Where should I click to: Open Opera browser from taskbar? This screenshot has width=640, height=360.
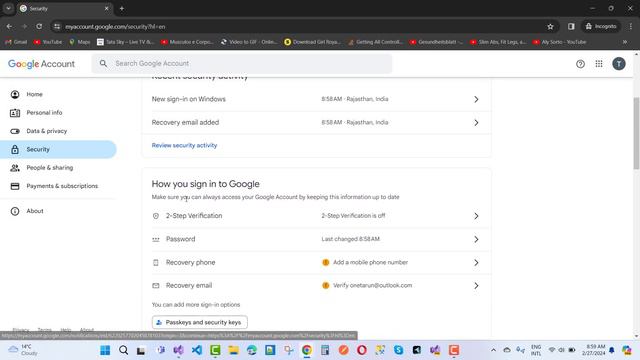362,350
